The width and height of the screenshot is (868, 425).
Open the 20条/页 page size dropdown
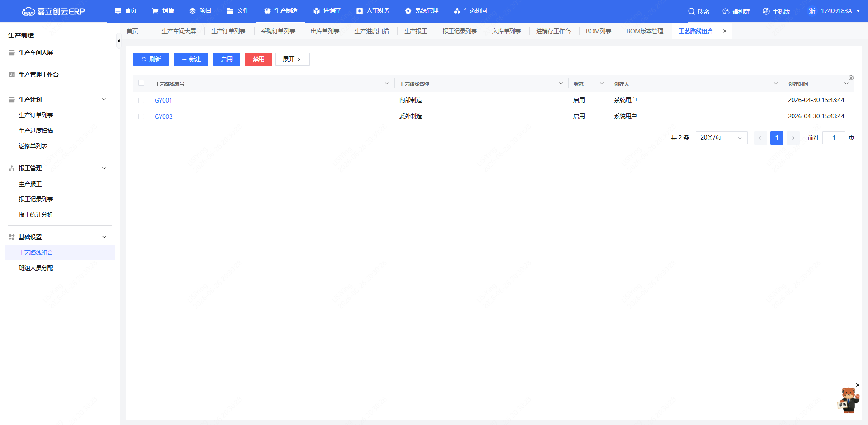(722, 138)
